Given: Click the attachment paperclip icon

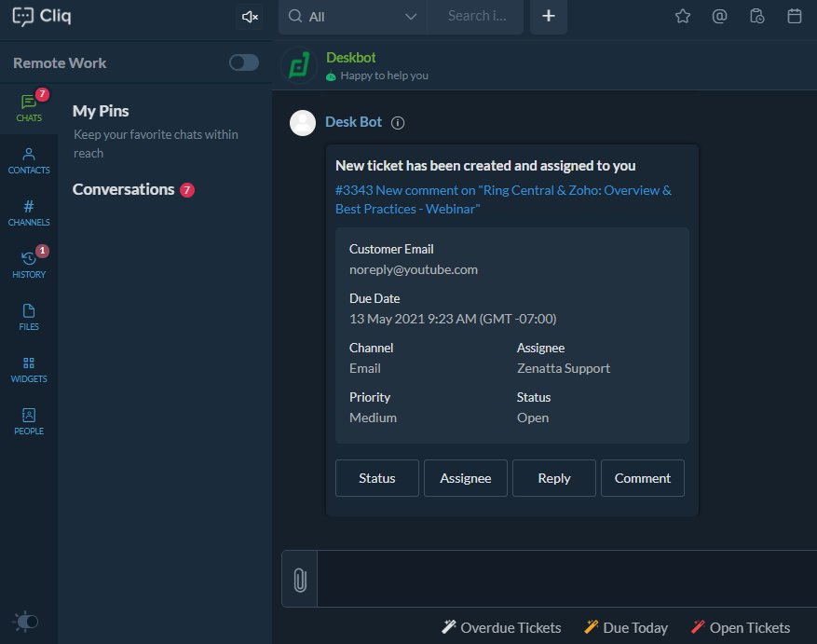Looking at the screenshot, I should pyautogui.click(x=300, y=580).
